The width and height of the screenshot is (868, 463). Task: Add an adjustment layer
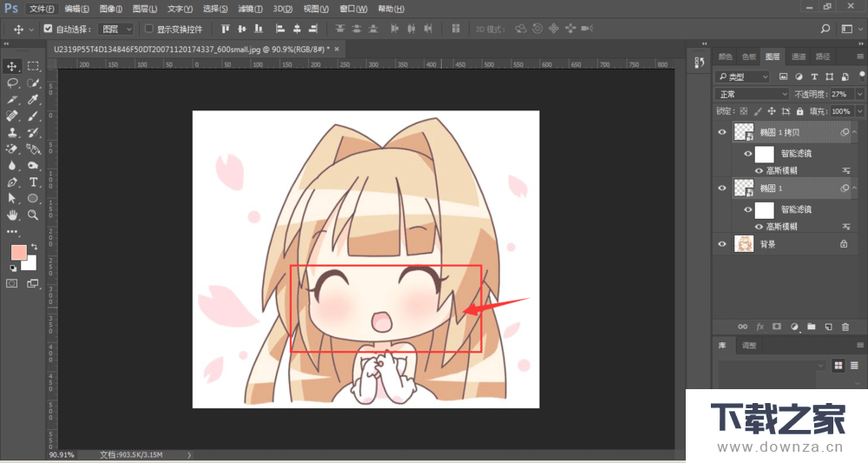click(x=794, y=327)
